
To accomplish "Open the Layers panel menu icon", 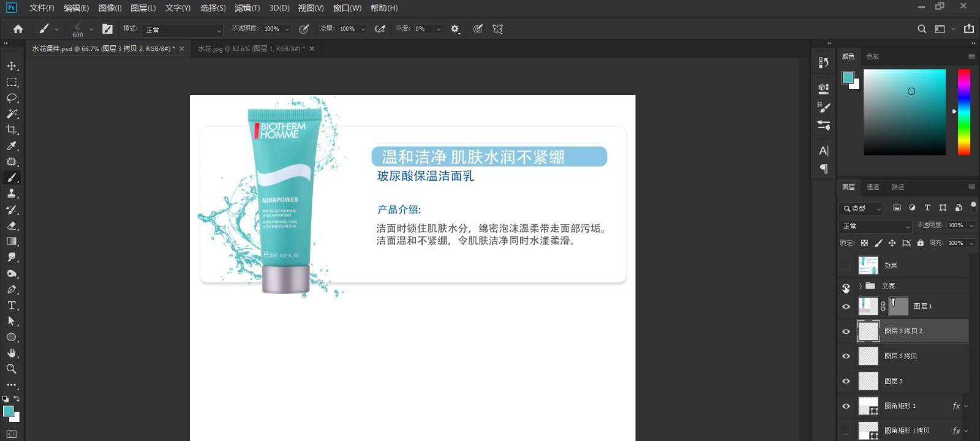I will (x=971, y=187).
